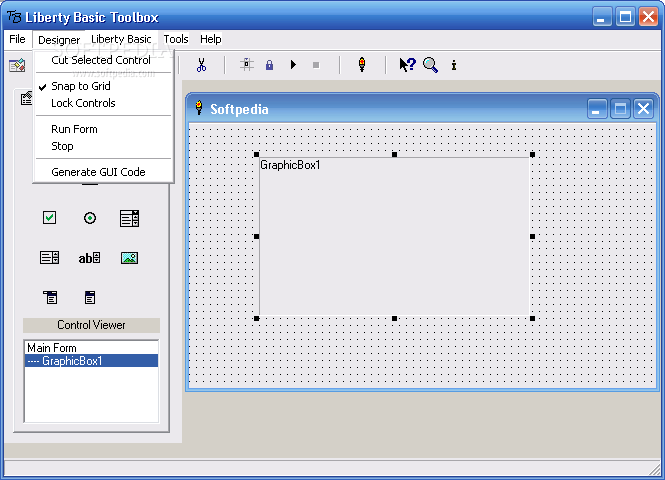
Task: Toggle Snap to Grid menu option
Action: point(81,86)
